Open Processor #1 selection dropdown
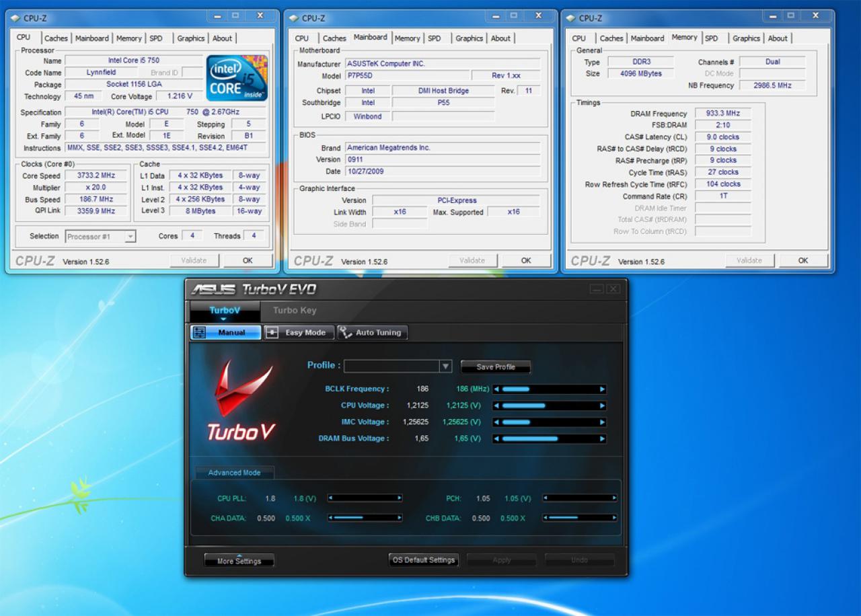Viewport: 861px width, 616px height. [x=130, y=236]
